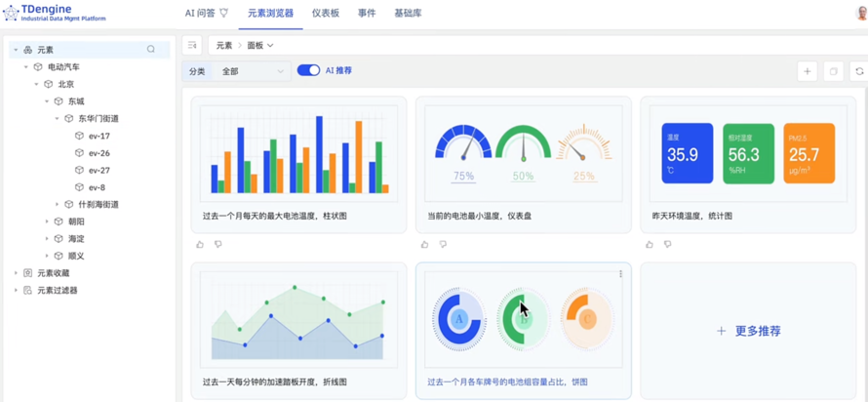Open the line chart thumbnail for accelerator pedal
868x402 pixels.
(298, 319)
